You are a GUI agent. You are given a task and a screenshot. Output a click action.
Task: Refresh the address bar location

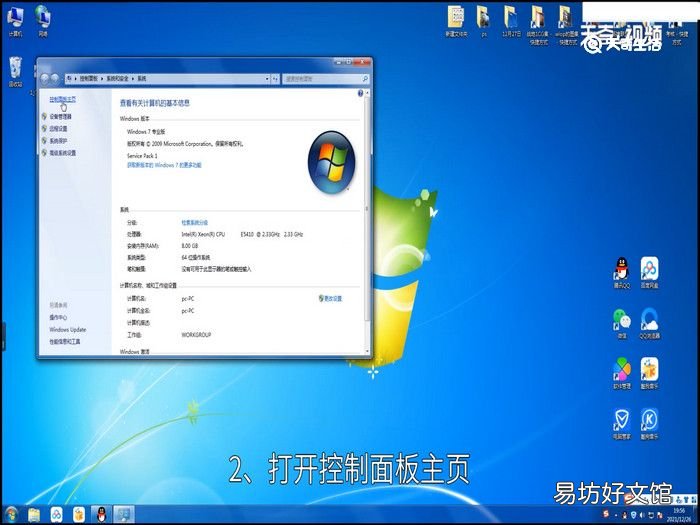click(275, 79)
